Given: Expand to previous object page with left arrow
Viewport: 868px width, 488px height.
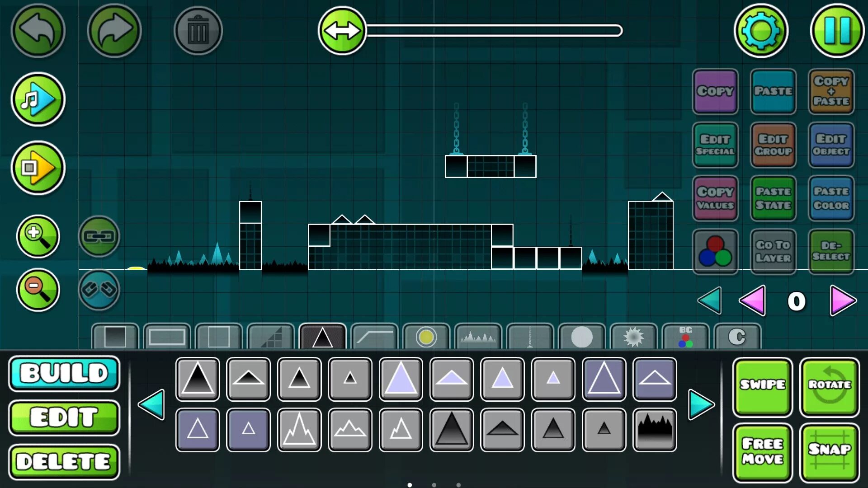Looking at the screenshot, I should point(154,404).
